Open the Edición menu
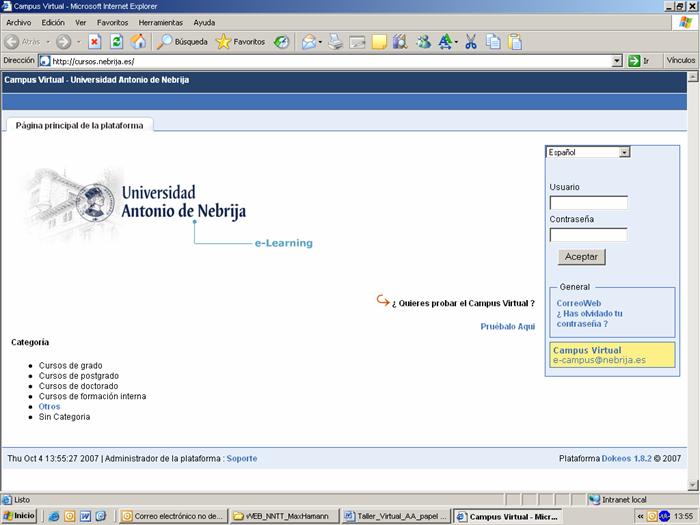Image resolution: width=700 pixels, height=525 pixels. 53,22
